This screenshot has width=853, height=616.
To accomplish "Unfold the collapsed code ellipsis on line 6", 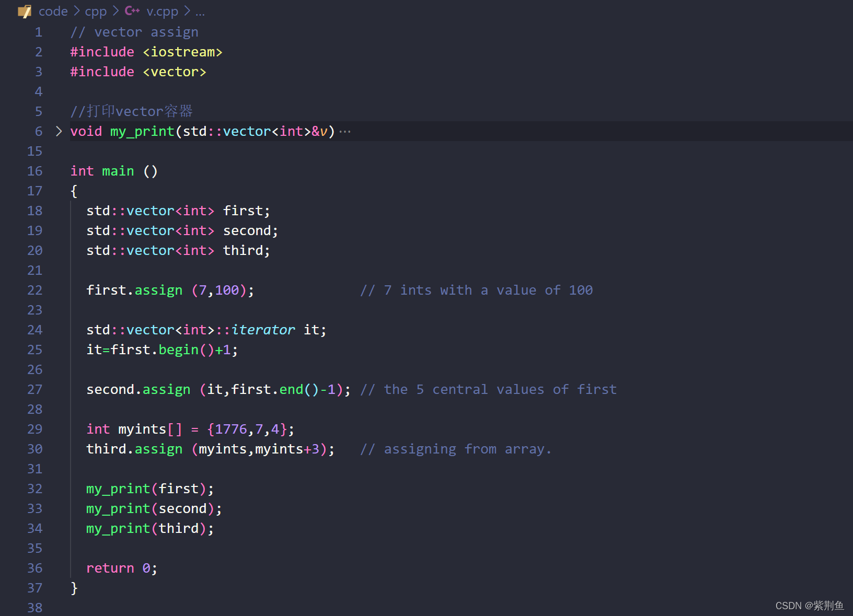I will pyautogui.click(x=345, y=132).
